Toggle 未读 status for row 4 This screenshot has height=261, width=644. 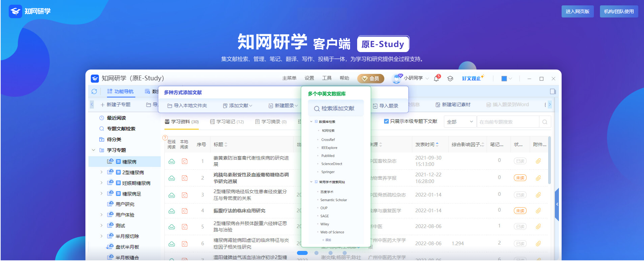click(x=520, y=211)
